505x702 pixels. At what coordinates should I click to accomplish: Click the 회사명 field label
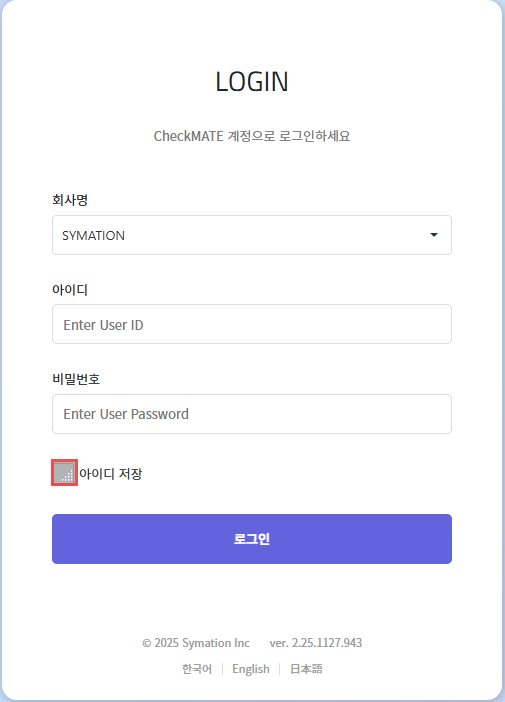click(x=70, y=200)
